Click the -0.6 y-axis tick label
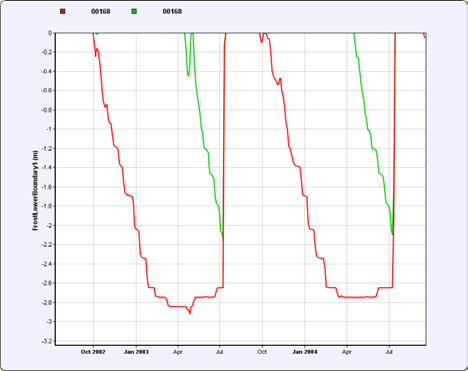This screenshot has width=468, height=371. click(x=47, y=91)
